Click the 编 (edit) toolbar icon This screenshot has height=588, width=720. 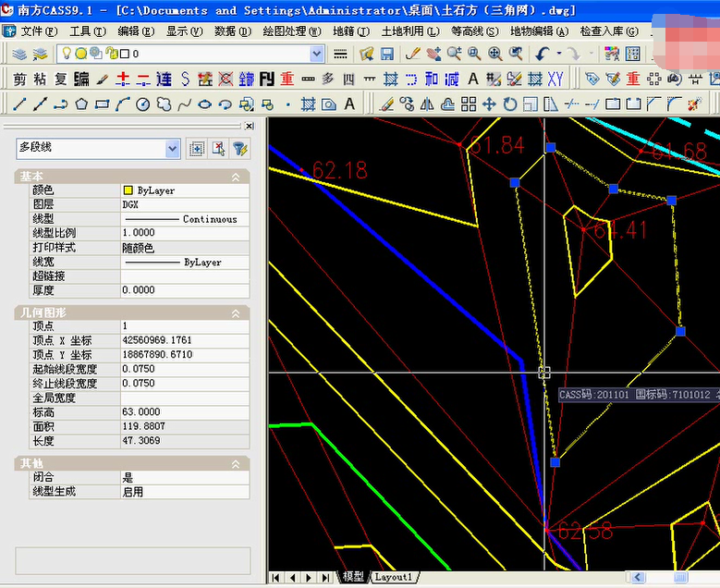(81, 79)
